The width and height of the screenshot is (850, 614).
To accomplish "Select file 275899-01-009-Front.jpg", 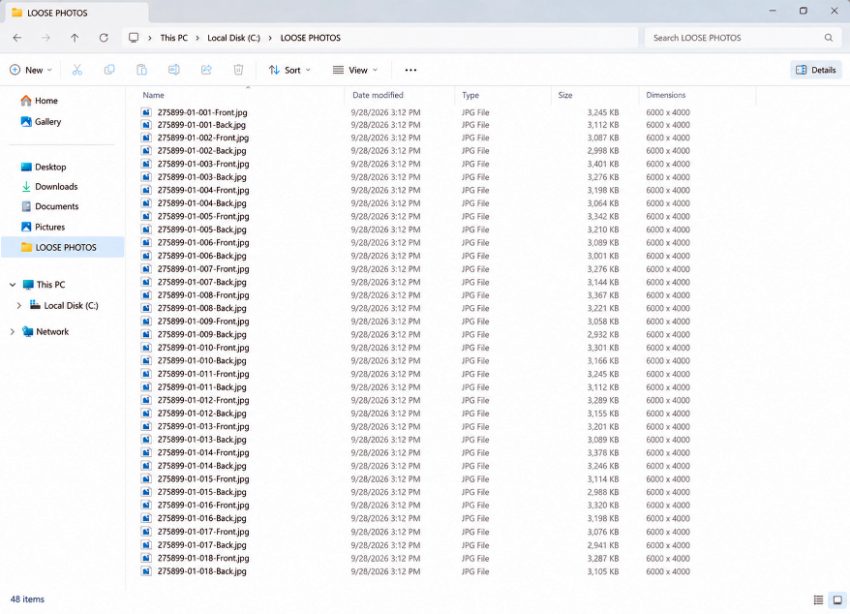I will (203, 321).
